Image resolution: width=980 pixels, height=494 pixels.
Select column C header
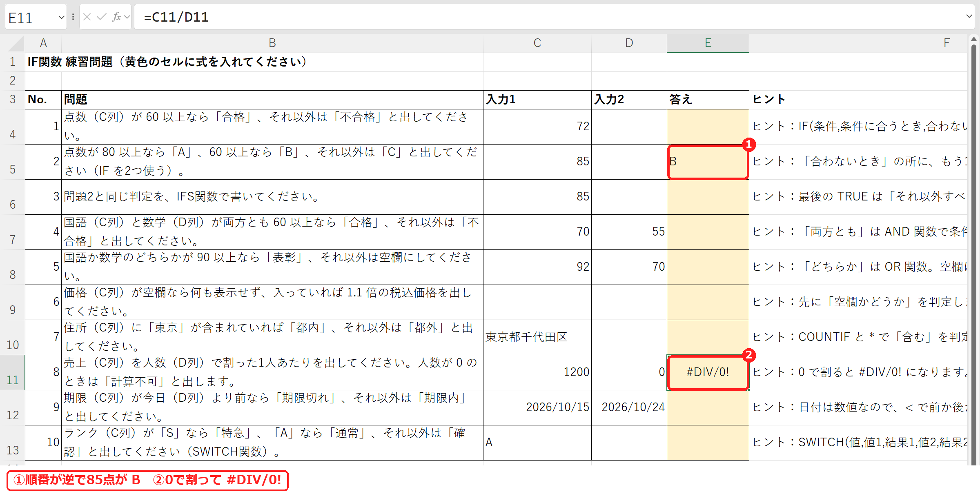[x=537, y=43]
